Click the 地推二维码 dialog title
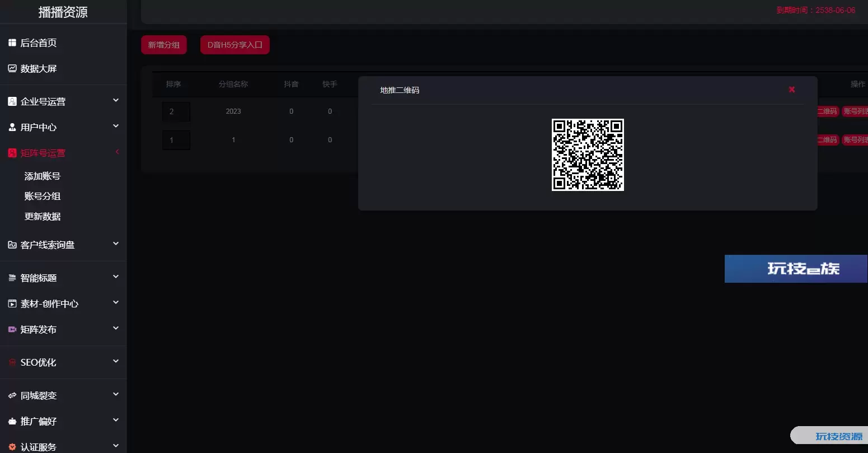This screenshot has height=453, width=868. tap(400, 90)
